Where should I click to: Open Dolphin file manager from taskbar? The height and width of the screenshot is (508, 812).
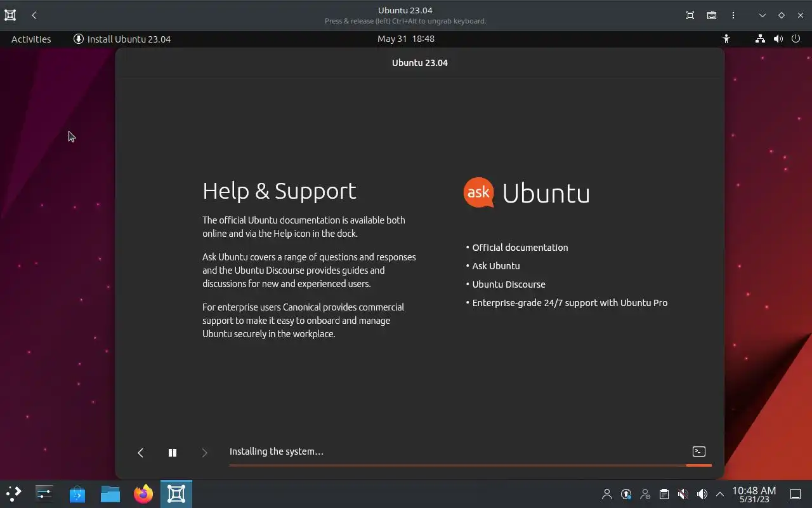tap(110, 493)
